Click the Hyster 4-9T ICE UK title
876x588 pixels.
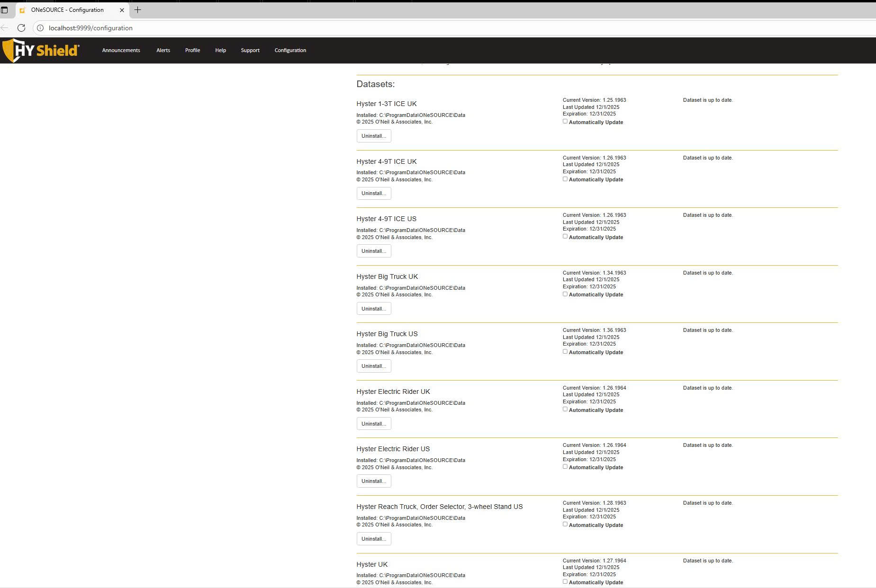(x=387, y=161)
